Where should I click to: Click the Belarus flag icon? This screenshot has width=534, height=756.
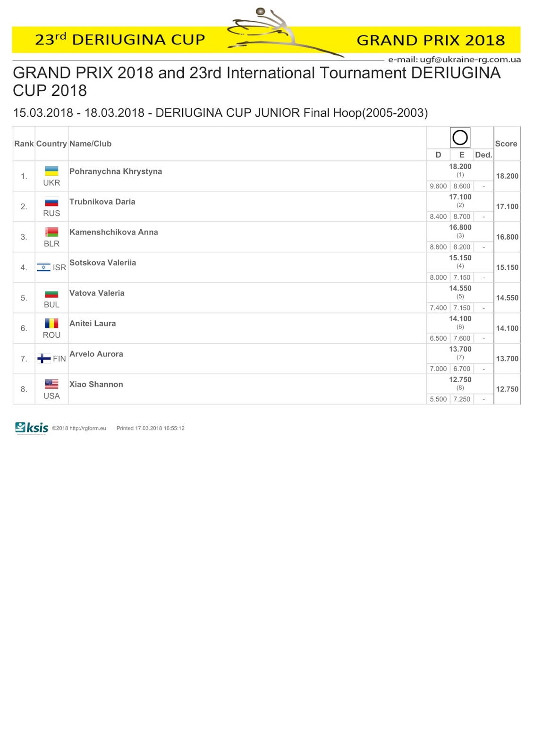[x=51, y=232]
